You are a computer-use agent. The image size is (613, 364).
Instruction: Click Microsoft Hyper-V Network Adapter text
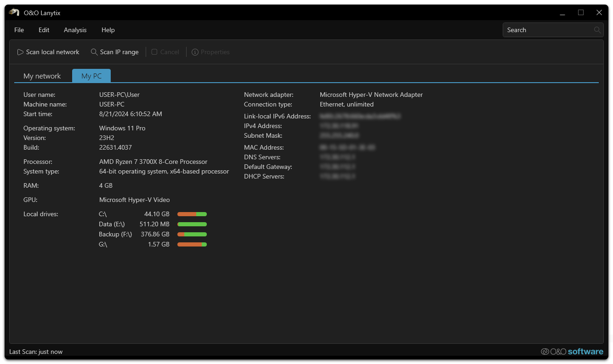point(371,95)
